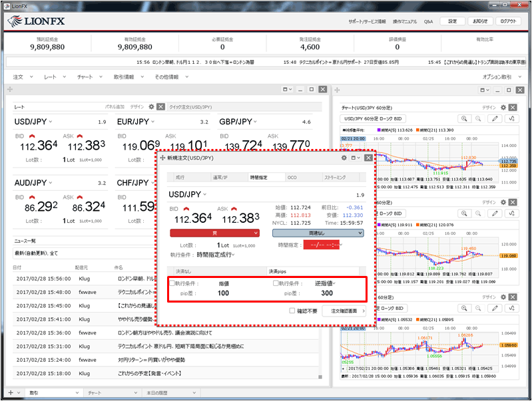Click move handle of right chart window
Viewport: 532px width, 401px height.
[x=337, y=90]
